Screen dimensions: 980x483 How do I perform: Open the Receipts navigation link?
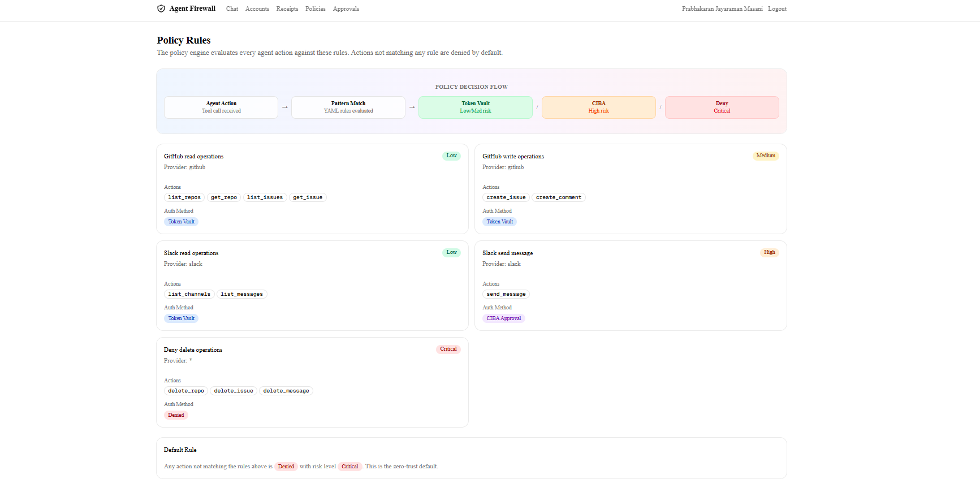coord(287,9)
